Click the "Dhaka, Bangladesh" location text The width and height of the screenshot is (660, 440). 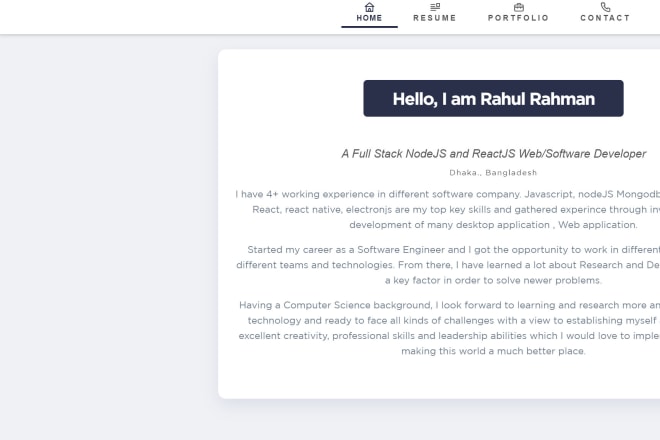(493, 173)
